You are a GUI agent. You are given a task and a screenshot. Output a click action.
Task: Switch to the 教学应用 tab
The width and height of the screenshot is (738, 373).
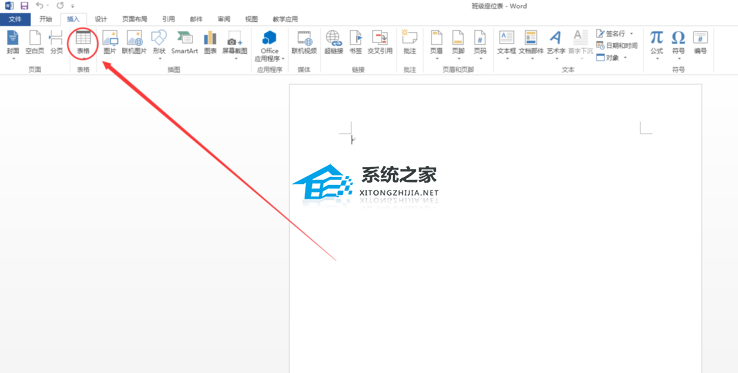coord(285,19)
